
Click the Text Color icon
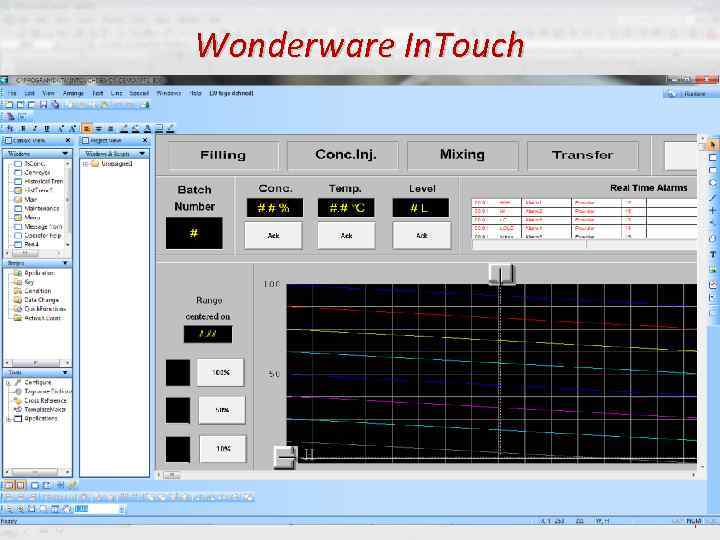click(147, 129)
